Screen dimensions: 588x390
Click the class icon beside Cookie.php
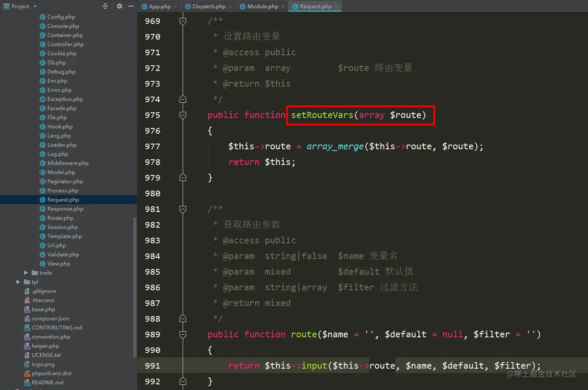coord(43,54)
